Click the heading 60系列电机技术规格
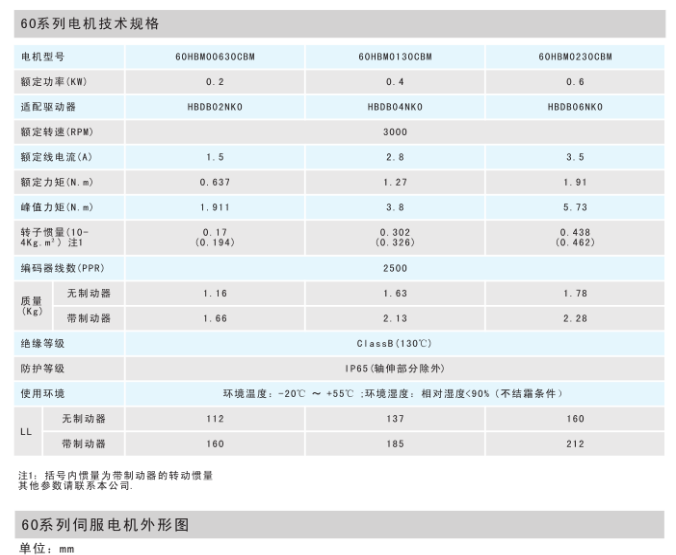The height and width of the screenshot is (555, 676). 90,23
